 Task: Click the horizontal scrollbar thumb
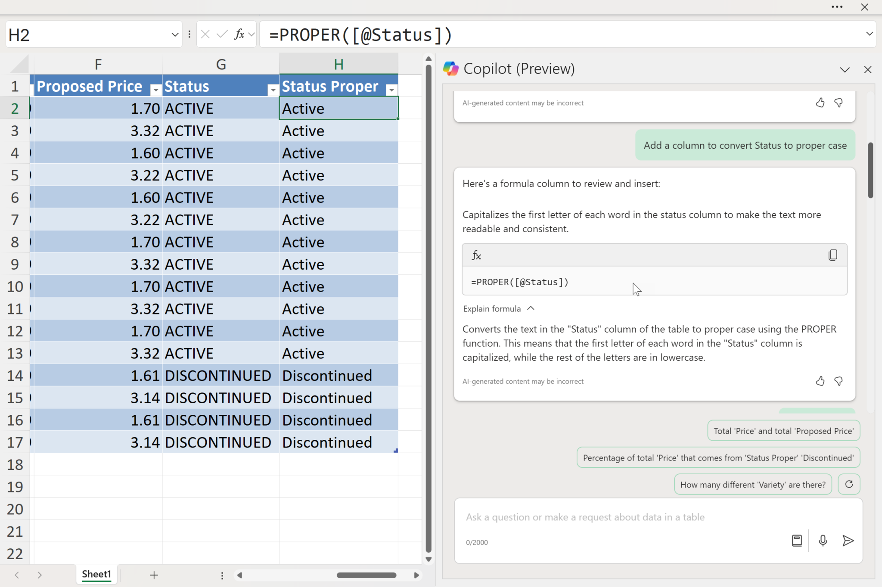tap(366, 575)
